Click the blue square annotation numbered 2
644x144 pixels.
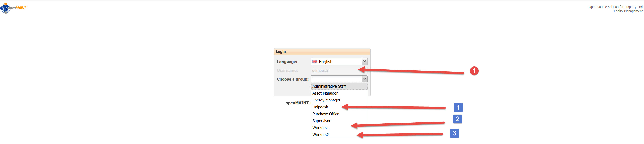[x=457, y=119]
